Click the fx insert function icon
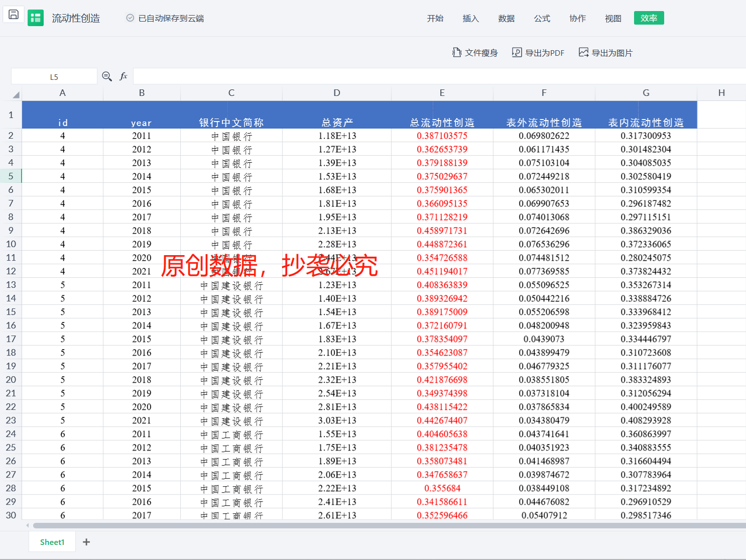 [x=123, y=76]
